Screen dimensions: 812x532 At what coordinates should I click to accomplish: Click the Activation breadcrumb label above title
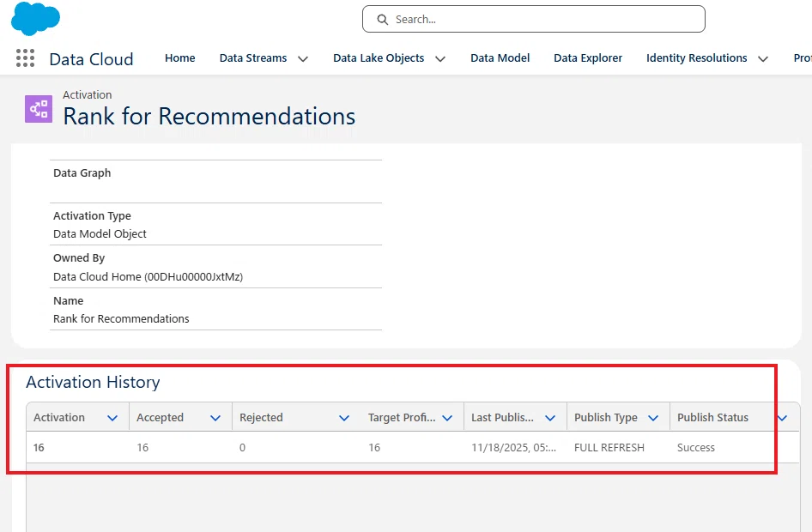tap(87, 94)
